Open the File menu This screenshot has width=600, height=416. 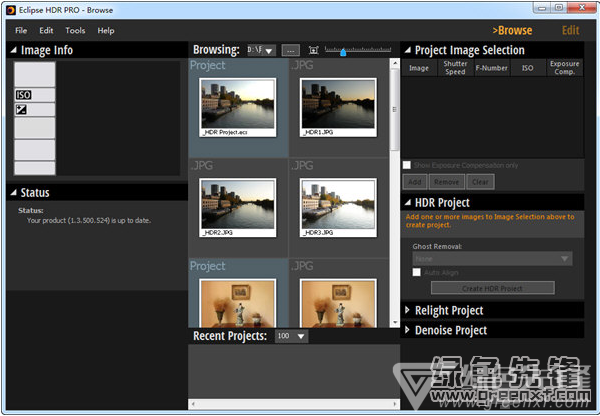(x=21, y=31)
